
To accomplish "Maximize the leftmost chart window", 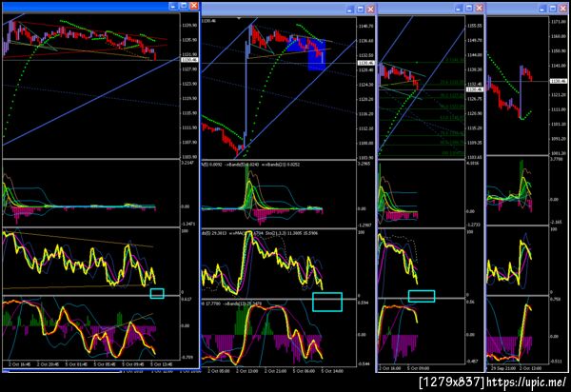I will (x=184, y=6).
